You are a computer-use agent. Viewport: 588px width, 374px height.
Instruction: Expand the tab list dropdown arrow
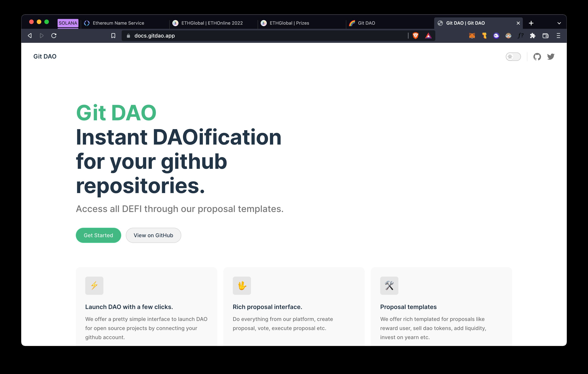(559, 23)
